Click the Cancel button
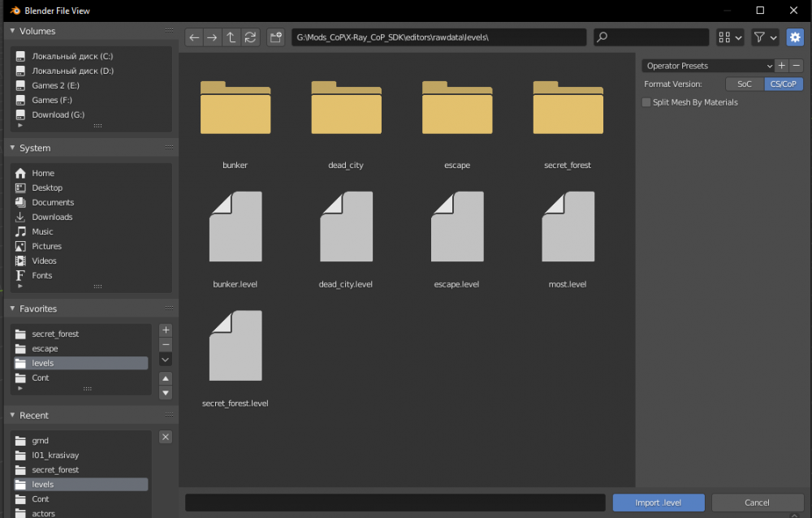This screenshot has width=812, height=518. (x=757, y=503)
